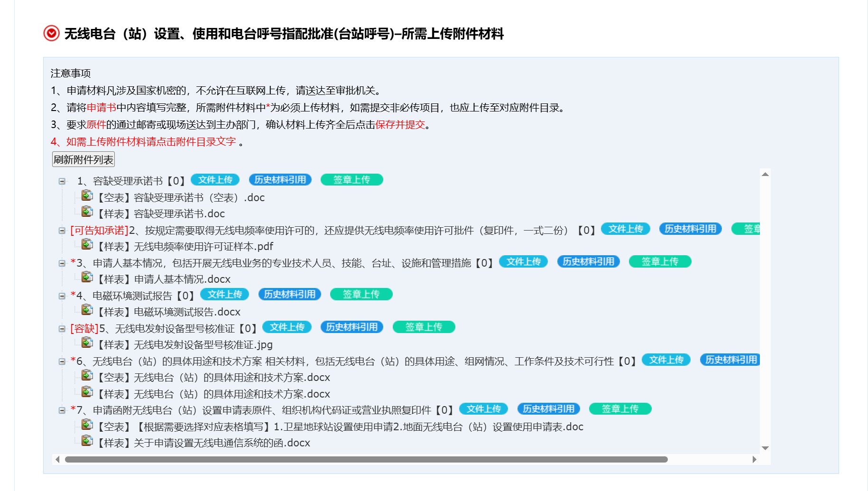Click 文件上传 for item 6 具体用途和技术方案
Image resolution: width=868 pixels, height=491 pixels.
666,360
